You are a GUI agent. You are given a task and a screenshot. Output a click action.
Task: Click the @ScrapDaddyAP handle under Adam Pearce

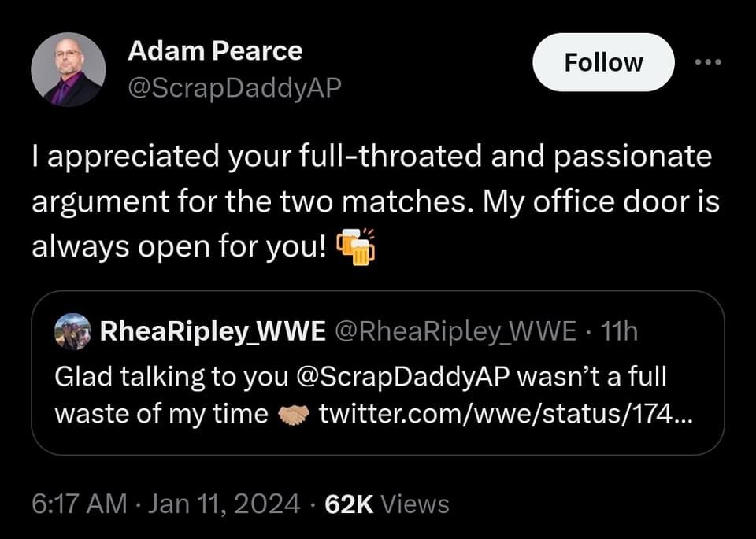tap(234, 89)
